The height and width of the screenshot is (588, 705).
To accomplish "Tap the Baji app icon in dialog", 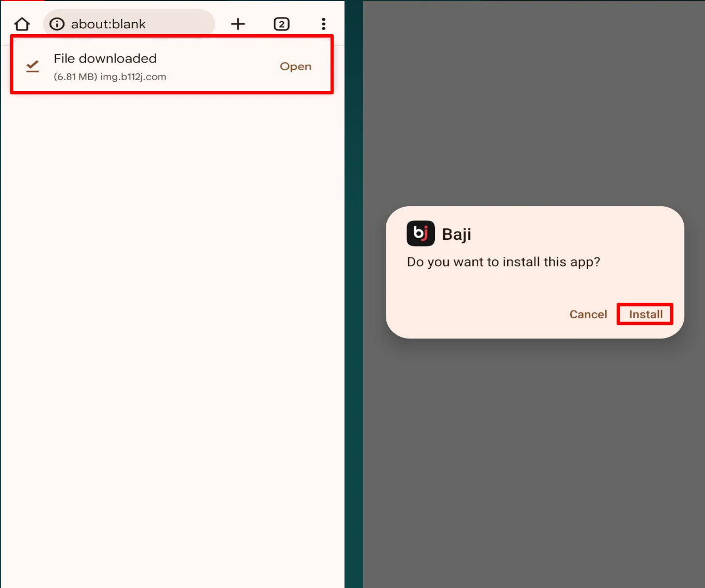I will click(420, 234).
